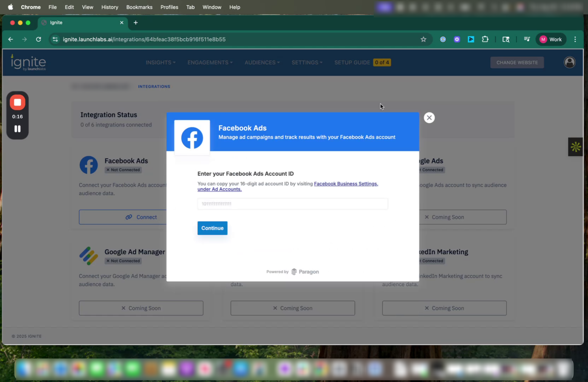Click the blue arrow extension icon
This screenshot has width=588, height=382.
click(471, 39)
